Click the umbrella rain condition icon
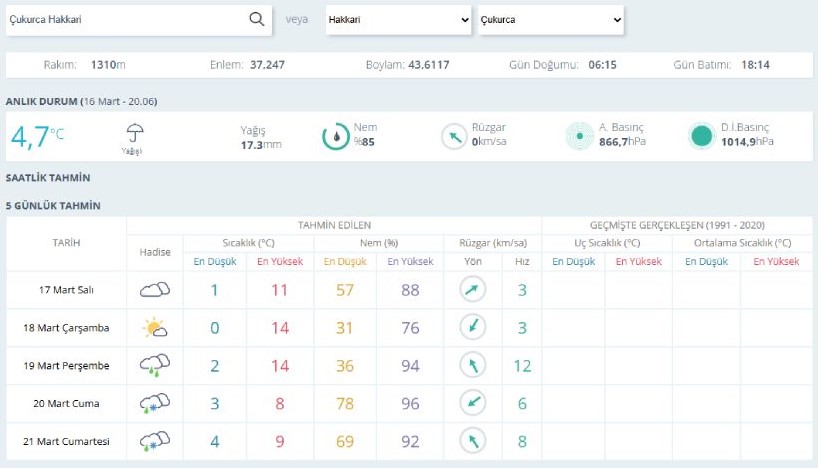This screenshot has height=468, width=818. click(x=133, y=133)
